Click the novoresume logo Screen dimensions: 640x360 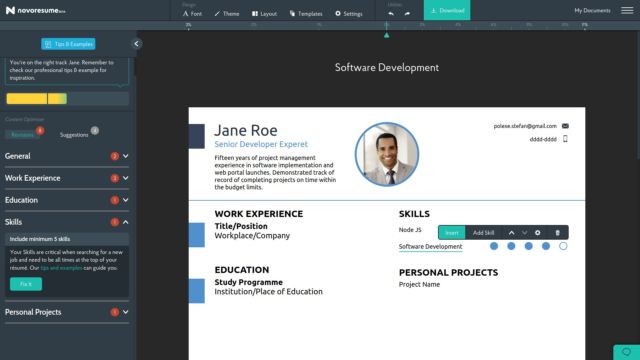coord(35,10)
